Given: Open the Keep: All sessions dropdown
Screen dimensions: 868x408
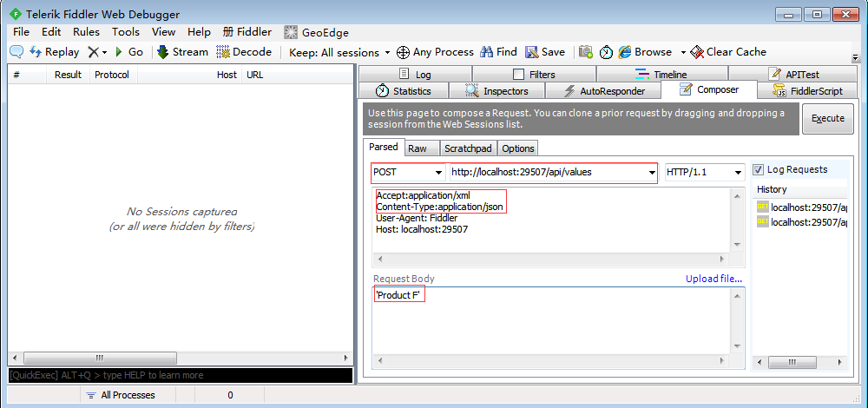Looking at the screenshot, I should (x=339, y=53).
